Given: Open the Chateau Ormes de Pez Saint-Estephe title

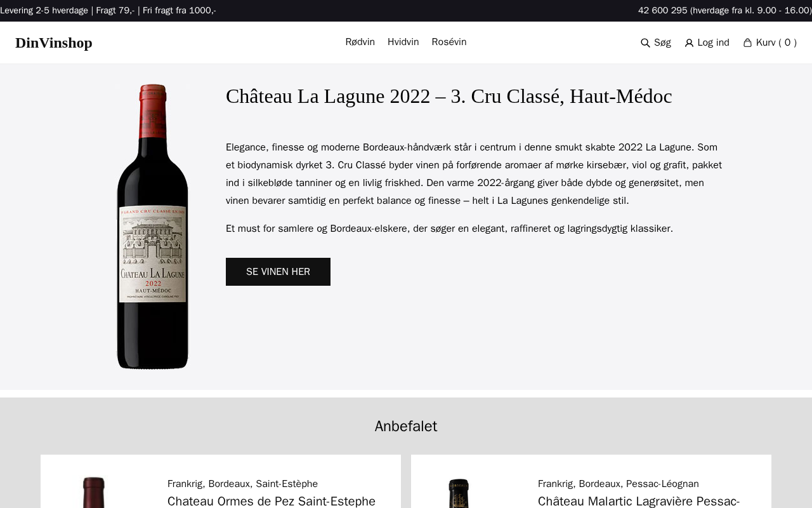Looking at the screenshot, I should [272, 501].
